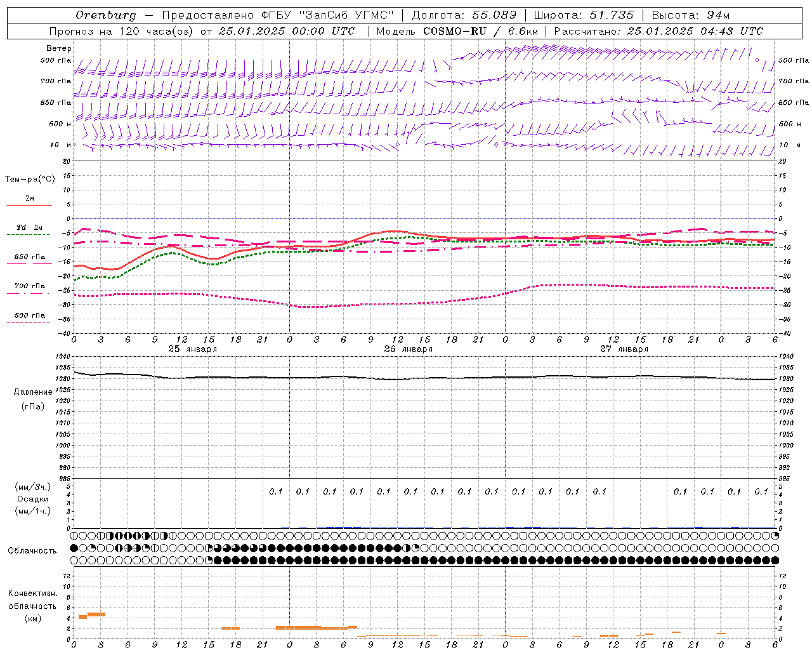The image size is (812, 650).
Task: Select the "Конвективн." convective cloud label
Action: (32, 594)
